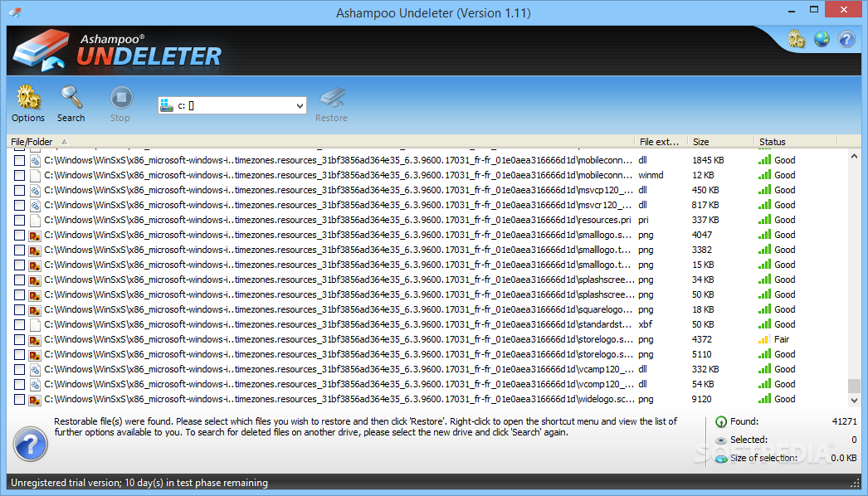
Task: Check the splashscreen png 34 KB file
Action: (x=19, y=280)
